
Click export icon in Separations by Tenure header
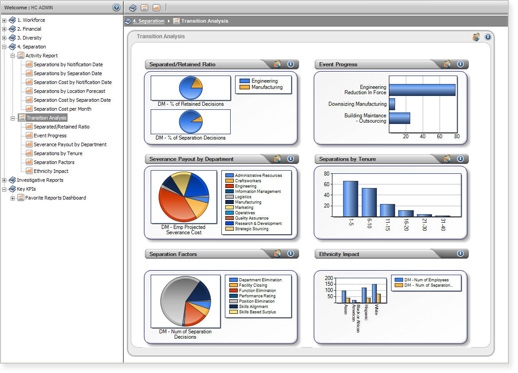click(x=447, y=159)
